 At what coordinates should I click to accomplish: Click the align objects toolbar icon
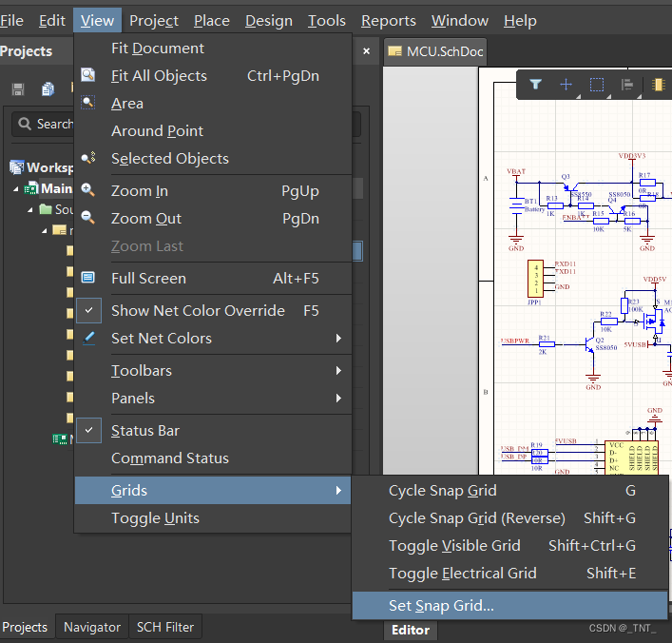[627, 85]
